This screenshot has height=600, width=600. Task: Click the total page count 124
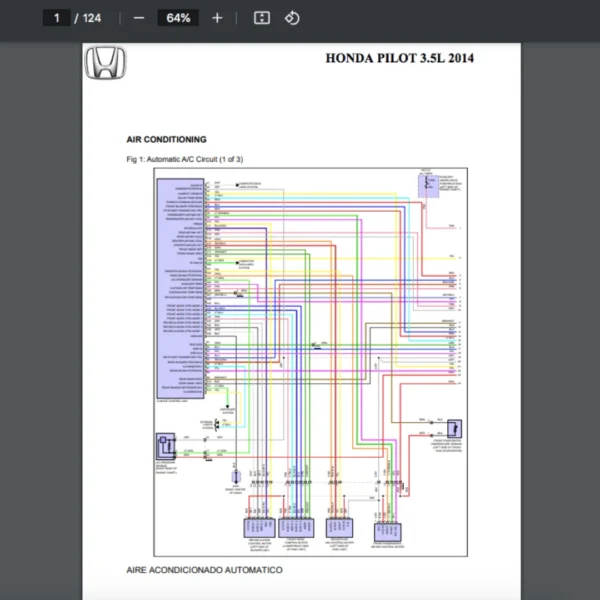[92, 18]
